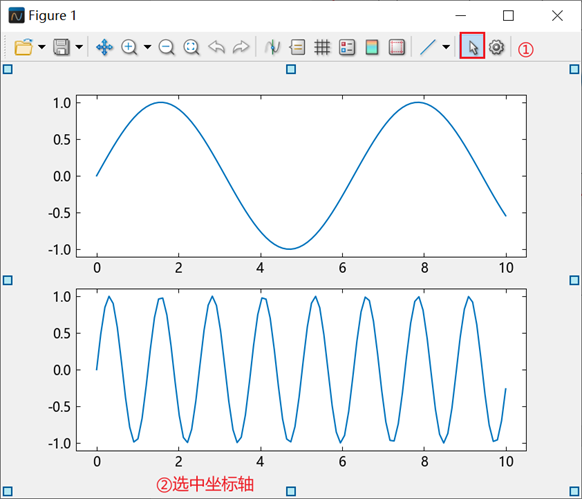Activate the zoom in magnifier tool

point(129,48)
